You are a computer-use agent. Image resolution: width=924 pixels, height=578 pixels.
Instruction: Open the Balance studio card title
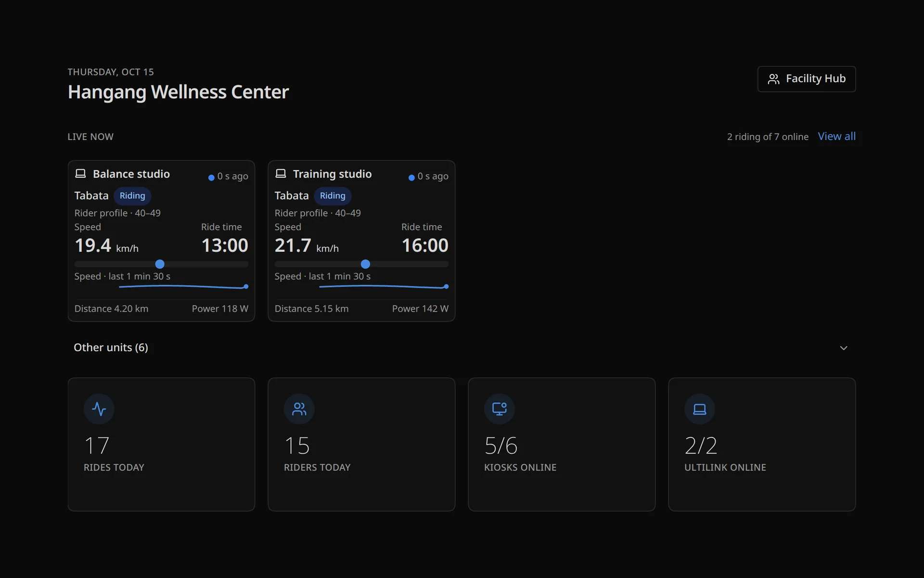click(131, 174)
